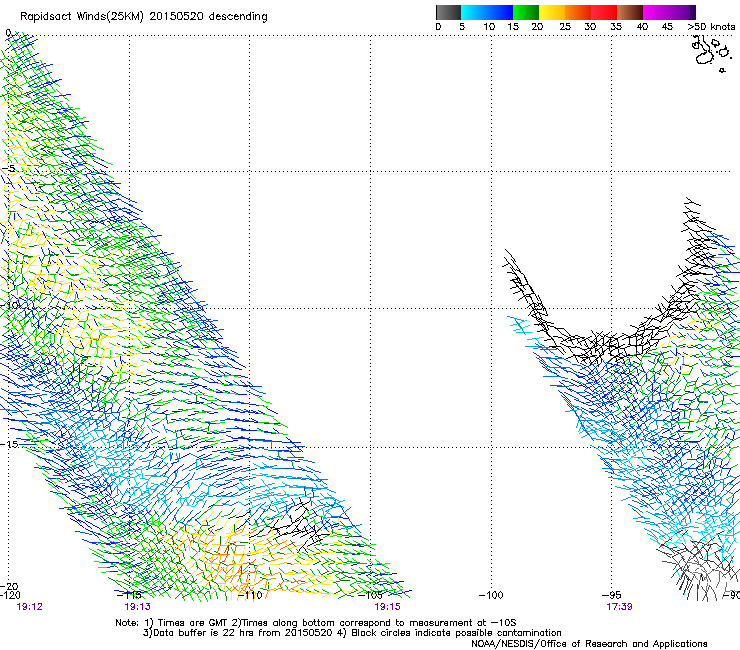Click the island outline in the corner
The height and width of the screenshot is (650, 740).
pyautogui.click(x=711, y=53)
